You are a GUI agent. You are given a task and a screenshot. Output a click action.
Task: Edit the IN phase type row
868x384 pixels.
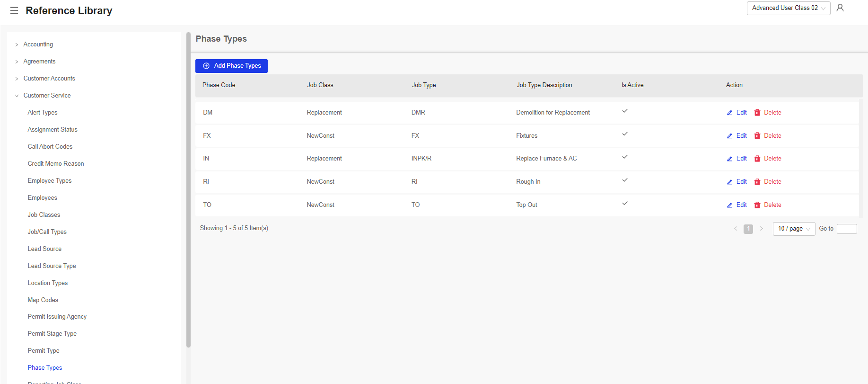(737, 159)
